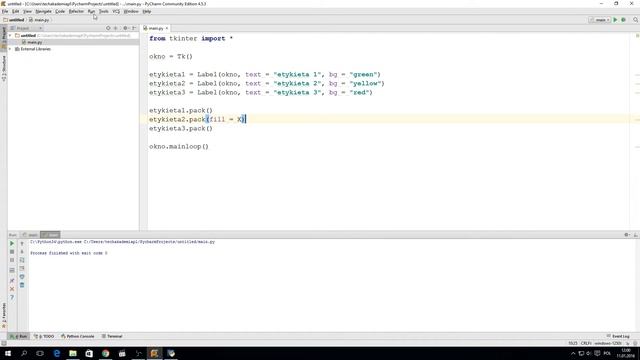
Task: Open Run panel settings gear icon
Action: (x=627, y=235)
